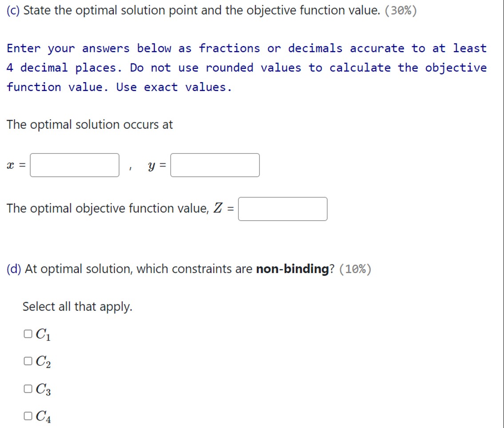The height and width of the screenshot is (428, 504).
Task: Toggle the C1 option under part d
Action: coord(27,334)
